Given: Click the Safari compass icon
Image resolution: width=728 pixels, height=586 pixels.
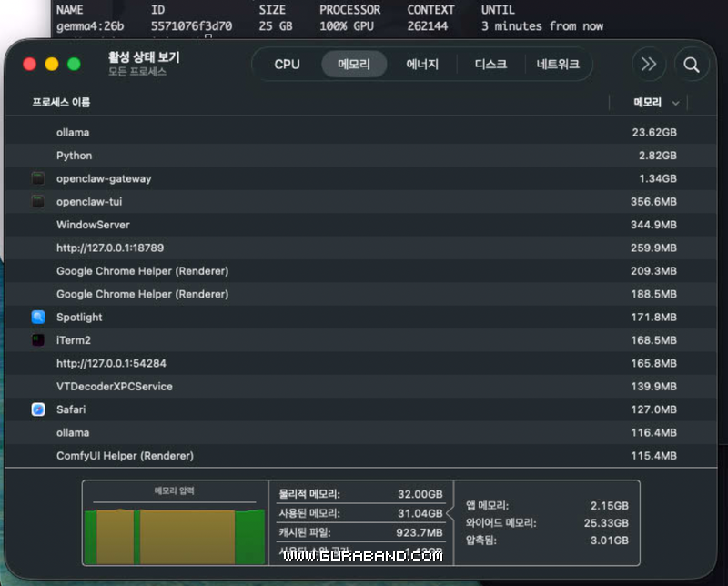Looking at the screenshot, I should [38, 409].
